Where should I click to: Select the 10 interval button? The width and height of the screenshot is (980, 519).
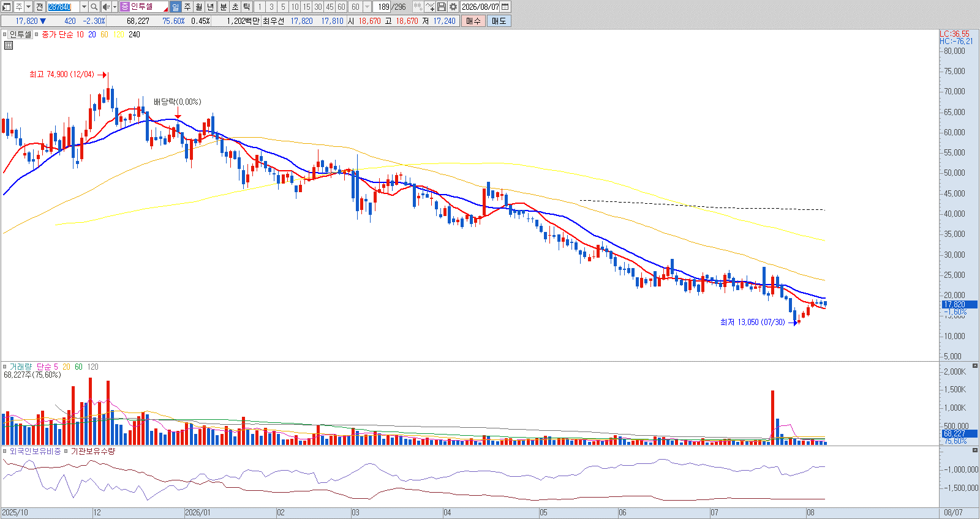(x=295, y=7)
